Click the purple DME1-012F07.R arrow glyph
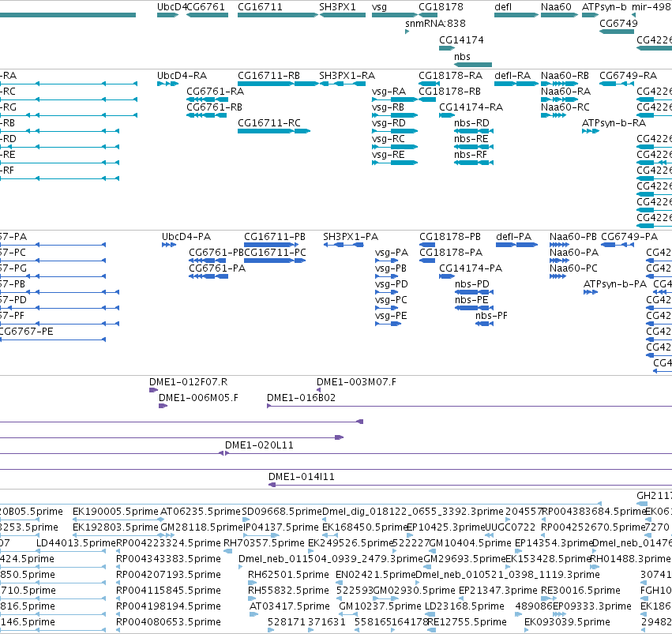 pyautogui.click(x=153, y=390)
